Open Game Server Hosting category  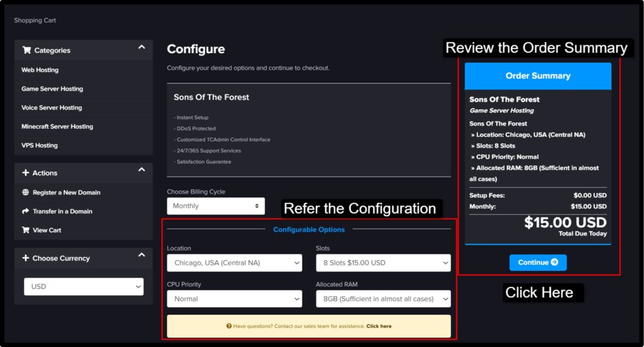click(52, 89)
